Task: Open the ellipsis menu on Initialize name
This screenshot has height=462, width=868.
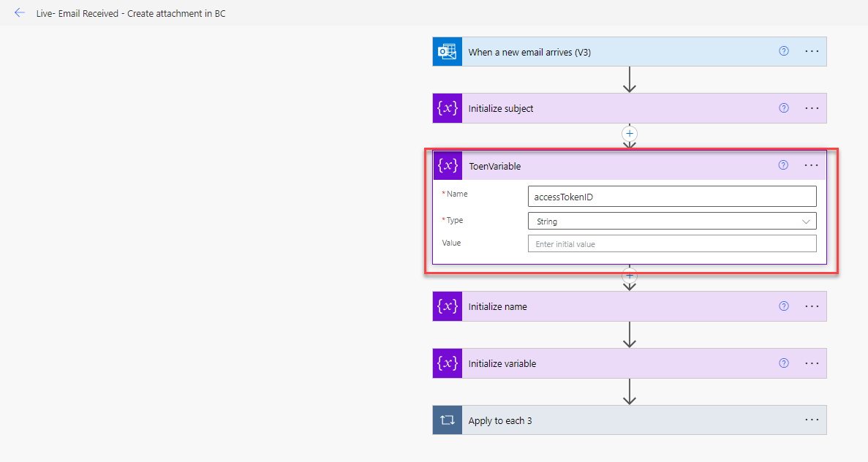Action: 811,306
